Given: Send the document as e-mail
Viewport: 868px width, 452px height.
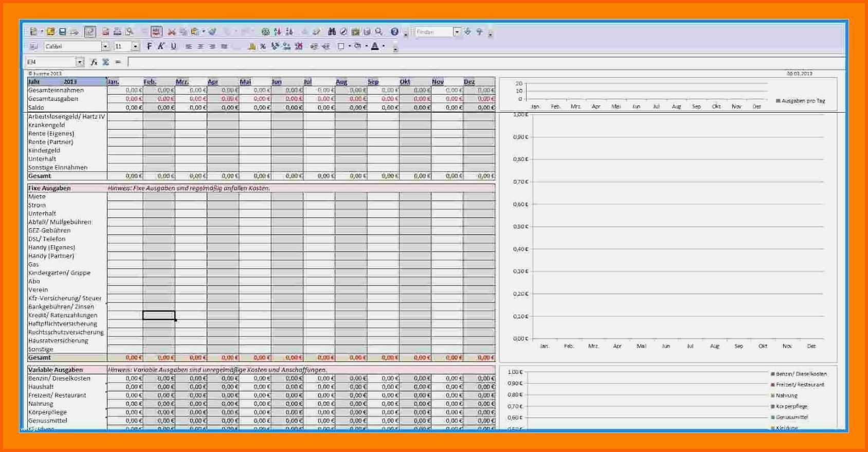Looking at the screenshot, I should click(x=75, y=32).
